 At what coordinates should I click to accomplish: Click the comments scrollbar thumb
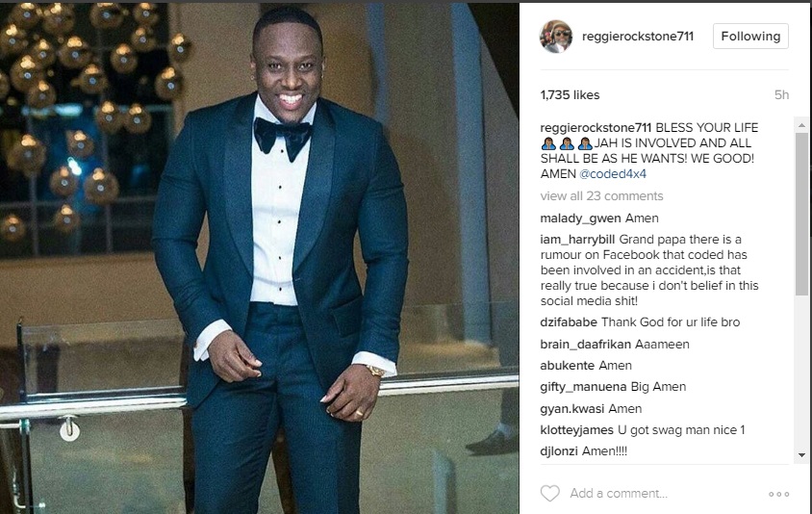(x=801, y=214)
